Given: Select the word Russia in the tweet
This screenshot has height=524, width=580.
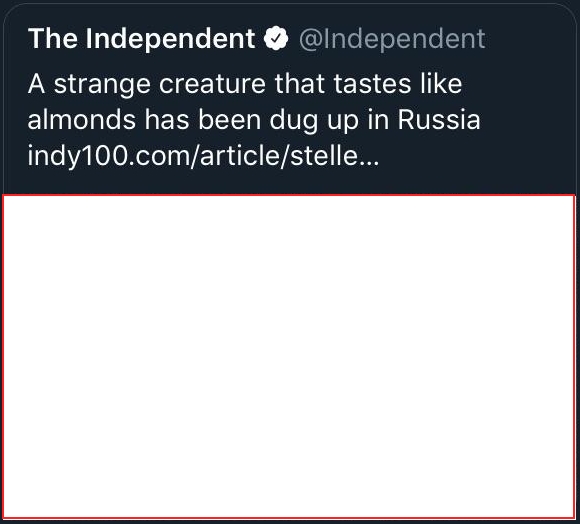Looking at the screenshot, I should [439, 119].
